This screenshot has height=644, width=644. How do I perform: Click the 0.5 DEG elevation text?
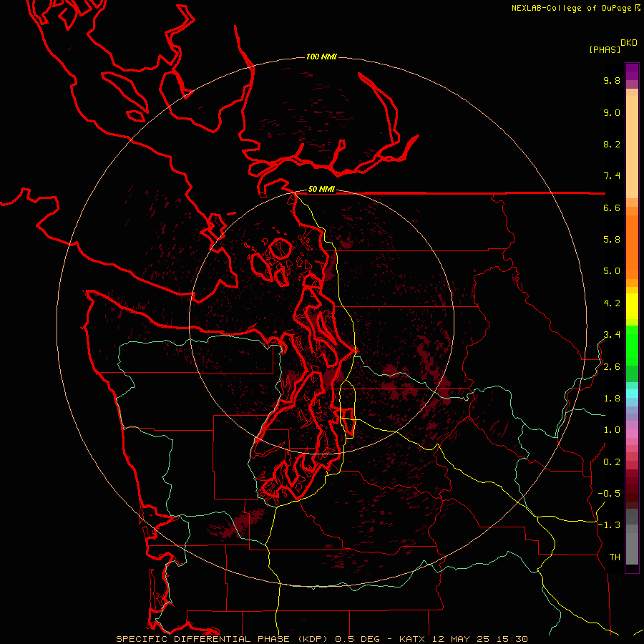[x=358, y=639]
